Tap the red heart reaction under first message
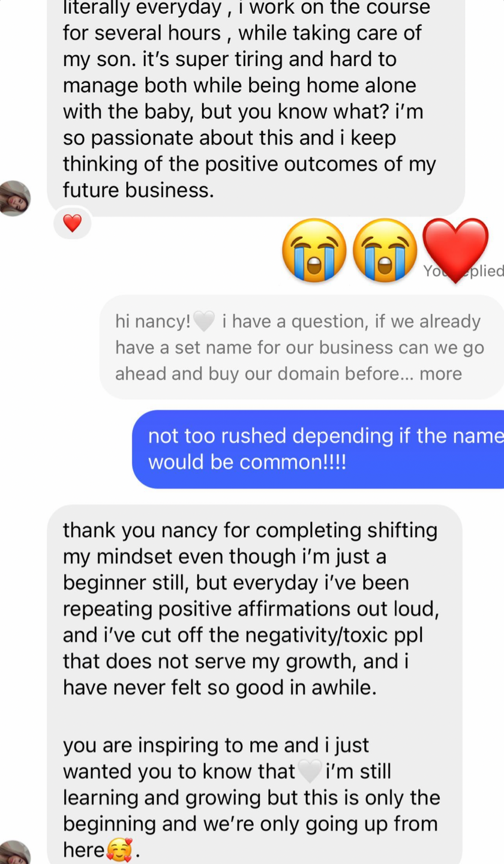 (x=72, y=224)
